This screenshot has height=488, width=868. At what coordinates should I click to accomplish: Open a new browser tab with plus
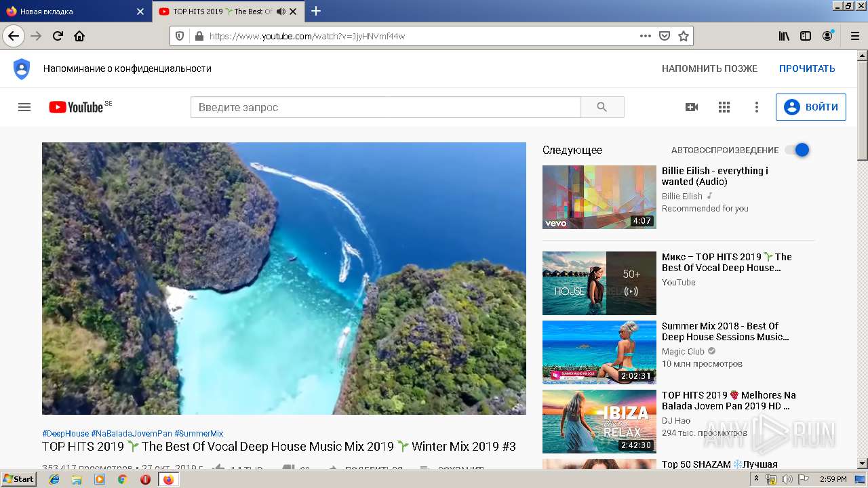click(x=316, y=11)
